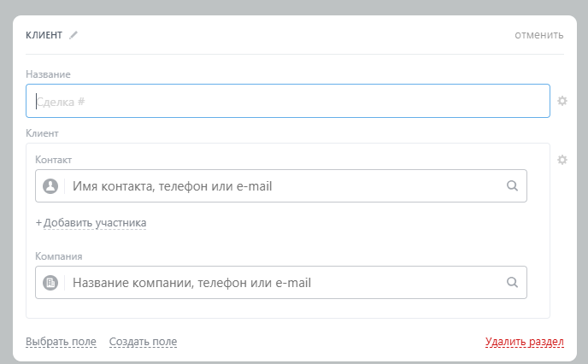
Task: Open gear settings for the Название field
Action: [562, 101]
